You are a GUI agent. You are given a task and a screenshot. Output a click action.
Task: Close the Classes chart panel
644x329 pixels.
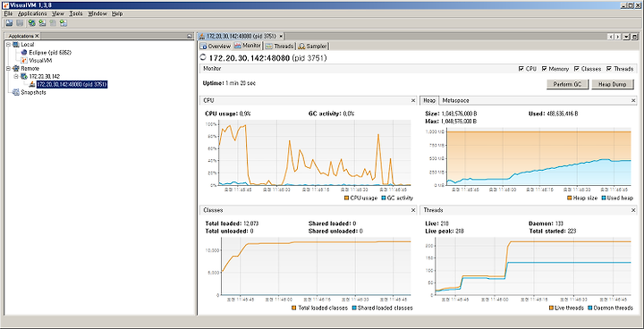point(413,210)
